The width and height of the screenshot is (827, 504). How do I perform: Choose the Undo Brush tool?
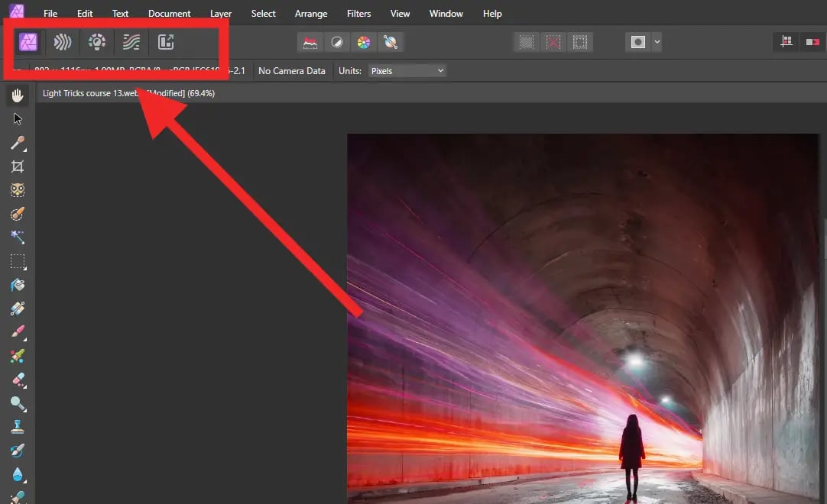click(18, 451)
